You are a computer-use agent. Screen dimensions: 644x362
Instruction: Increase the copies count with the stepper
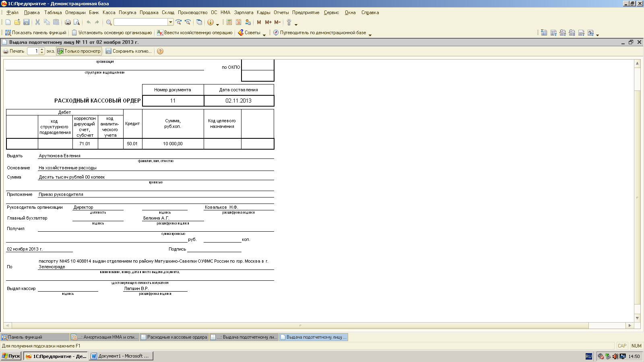pos(42,49)
